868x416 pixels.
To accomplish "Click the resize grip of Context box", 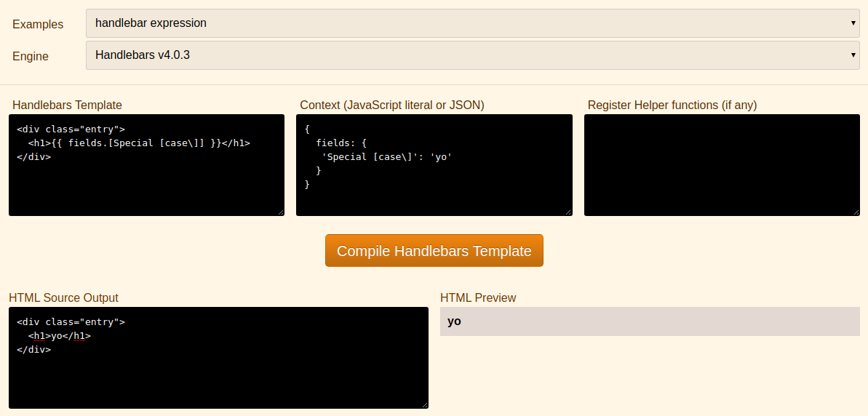I will click(568, 212).
